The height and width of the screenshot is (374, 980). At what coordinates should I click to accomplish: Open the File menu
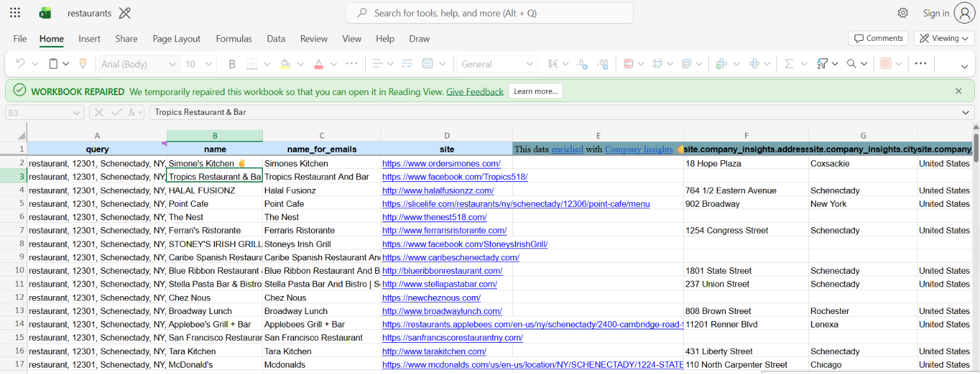[20, 38]
